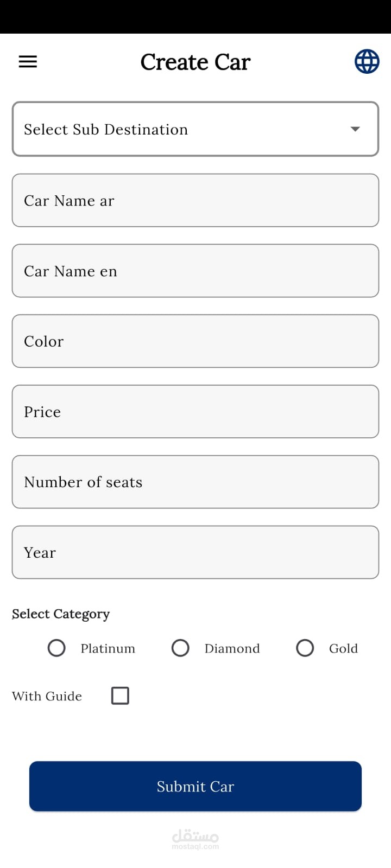The height and width of the screenshot is (868, 391).
Task: Open the hamburger navigation menu
Action: [x=28, y=62]
